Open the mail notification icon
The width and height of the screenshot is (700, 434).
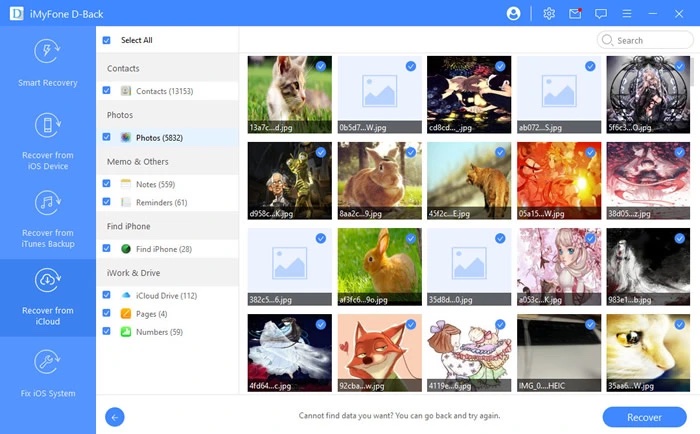coord(575,14)
